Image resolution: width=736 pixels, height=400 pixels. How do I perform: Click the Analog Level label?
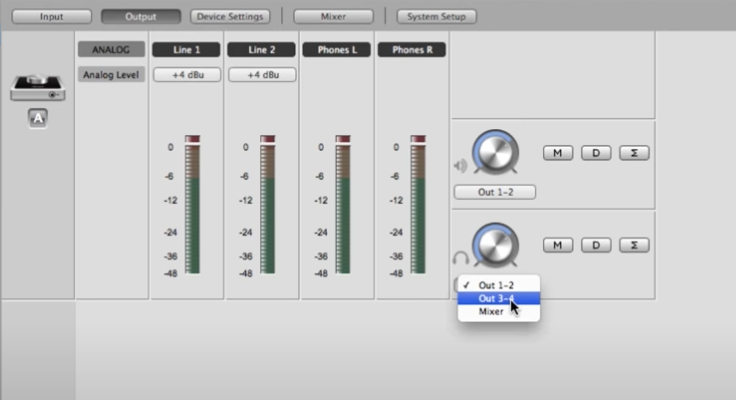(111, 75)
